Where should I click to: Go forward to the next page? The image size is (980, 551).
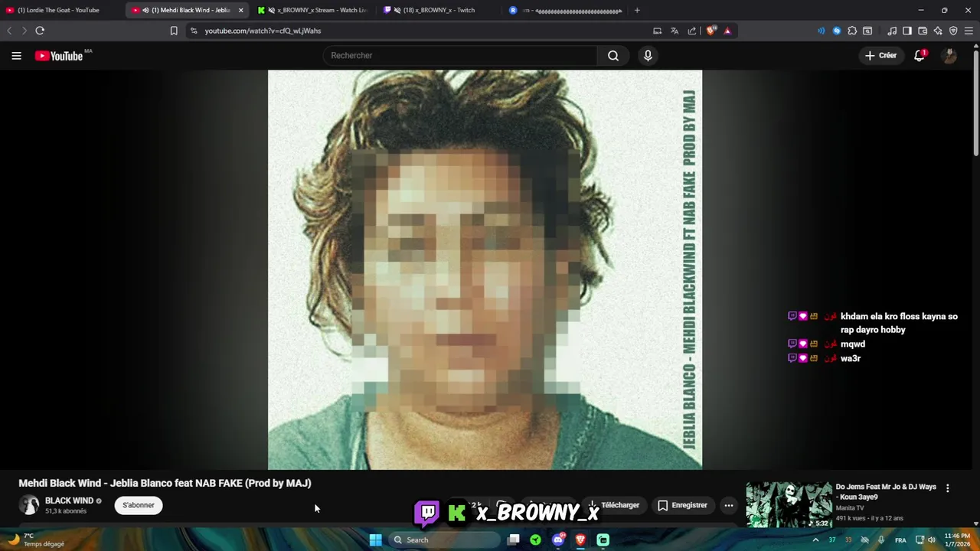(x=24, y=31)
